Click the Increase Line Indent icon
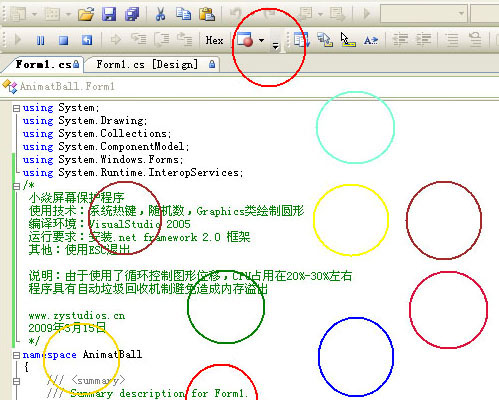Viewport: 499px width, 400px height. (x=423, y=40)
